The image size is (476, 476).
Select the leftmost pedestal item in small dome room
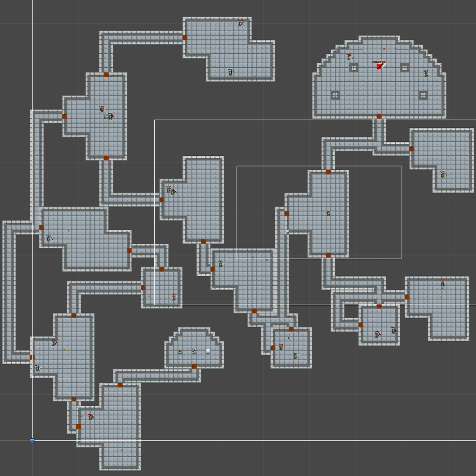coord(180,352)
